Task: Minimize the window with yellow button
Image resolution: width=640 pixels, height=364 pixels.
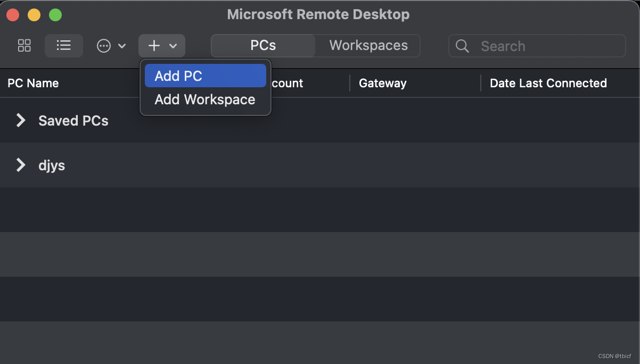Action: coord(34,15)
